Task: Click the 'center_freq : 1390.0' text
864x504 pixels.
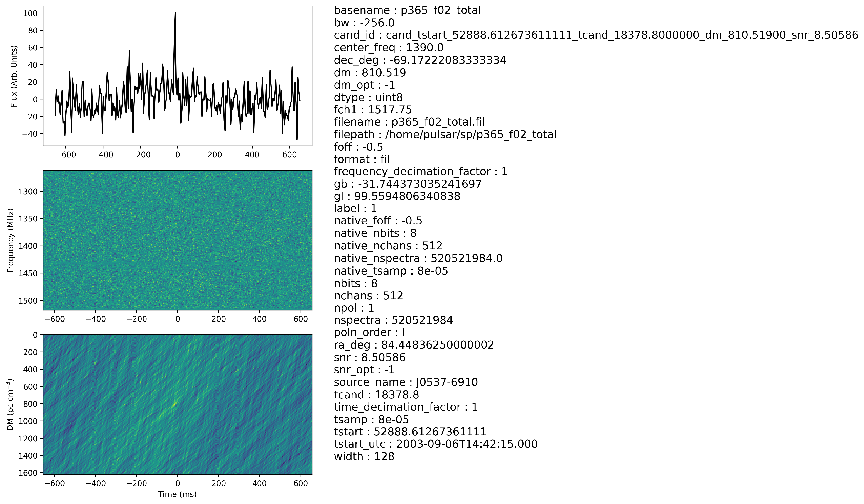Action: [389, 48]
